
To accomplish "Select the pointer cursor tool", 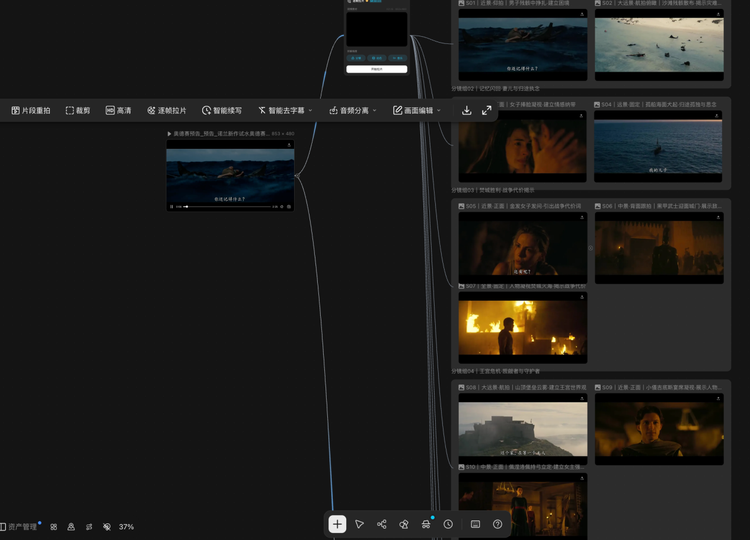I will [359, 524].
